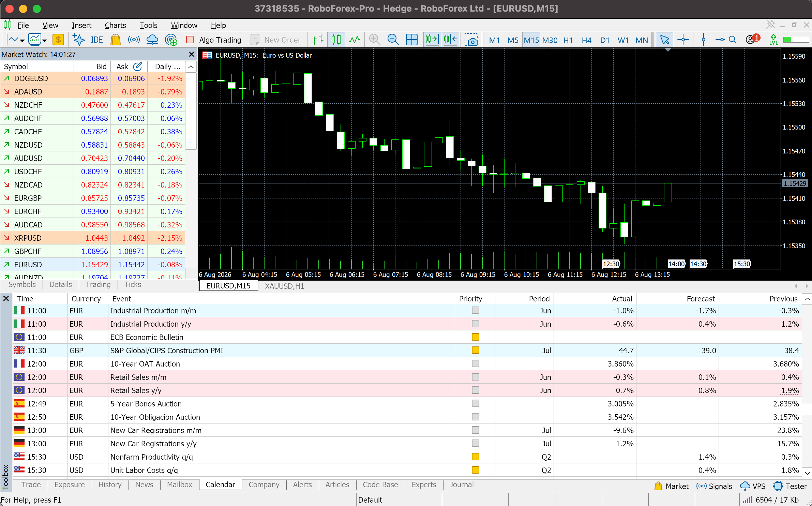812x506 pixels.
Task: Take a chart screenshot with camera icon
Action: pyautogui.click(x=471, y=40)
